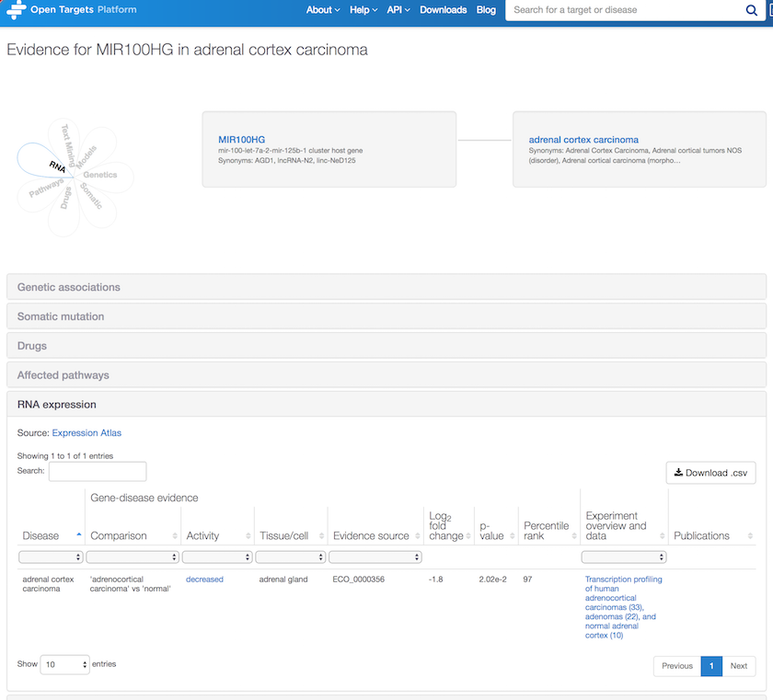Viewport: 773px width, 700px height.
Task: Select the Genetics petal in the flower diagram
Action: click(101, 175)
